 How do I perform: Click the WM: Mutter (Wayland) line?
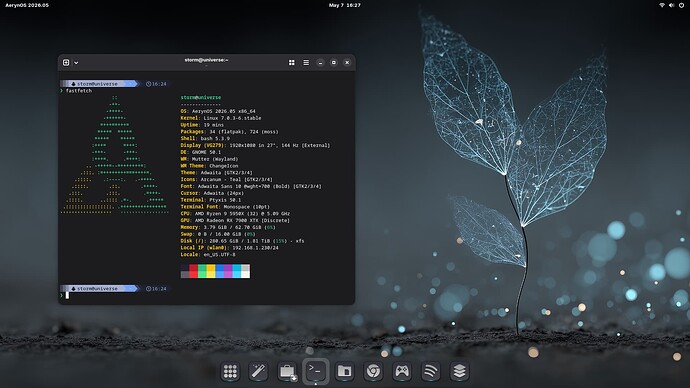click(209, 159)
